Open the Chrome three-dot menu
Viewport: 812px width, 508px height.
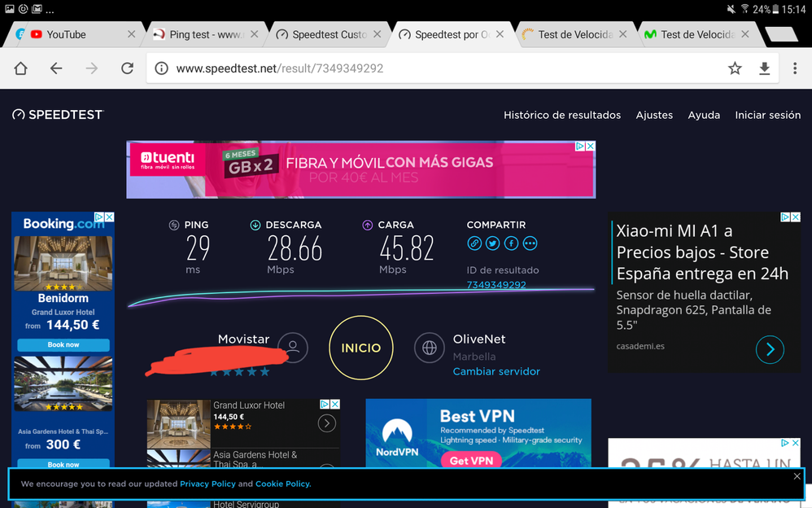pyautogui.click(x=795, y=68)
